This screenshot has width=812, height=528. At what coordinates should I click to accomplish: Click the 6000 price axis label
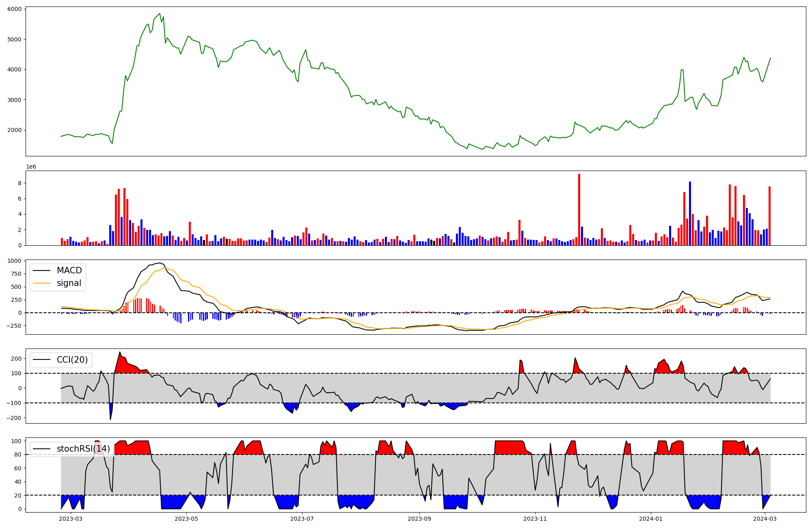pyautogui.click(x=15, y=9)
